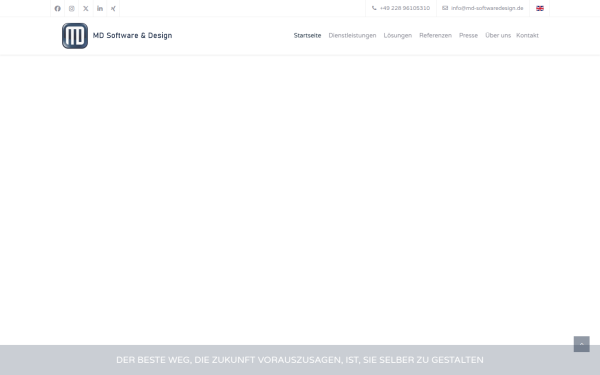
Task: Open the Über uns menu item
Action: [498, 36]
